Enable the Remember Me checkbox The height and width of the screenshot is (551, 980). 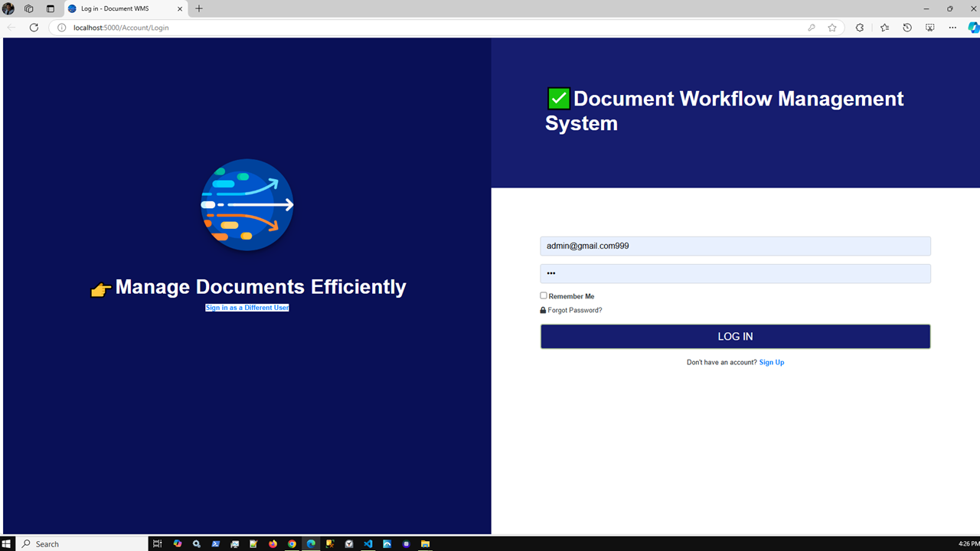coord(543,295)
